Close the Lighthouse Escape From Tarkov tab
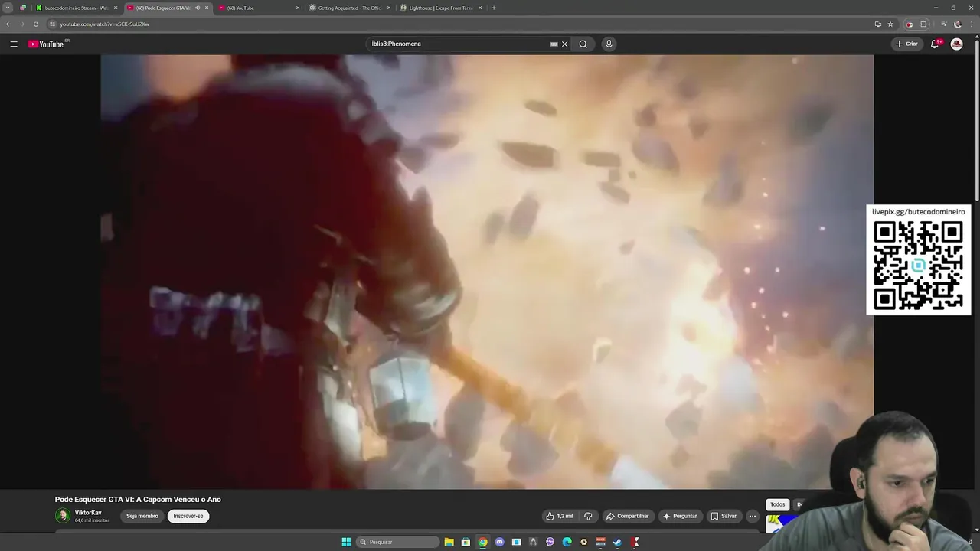 click(480, 8)
